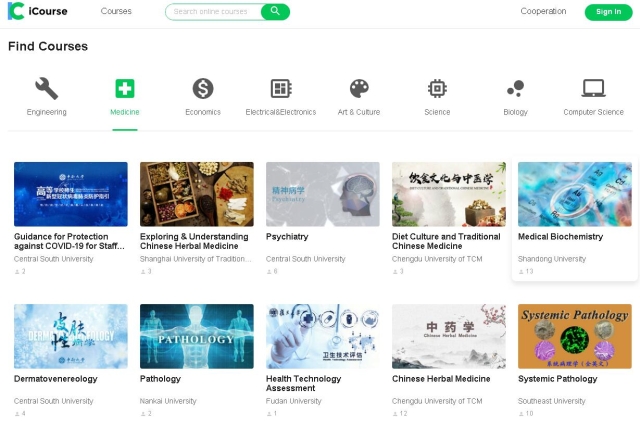Go to the Cooperation page
Image resolution: width=640 pixels, height=427 pixels.
click(x=543, y=12)
